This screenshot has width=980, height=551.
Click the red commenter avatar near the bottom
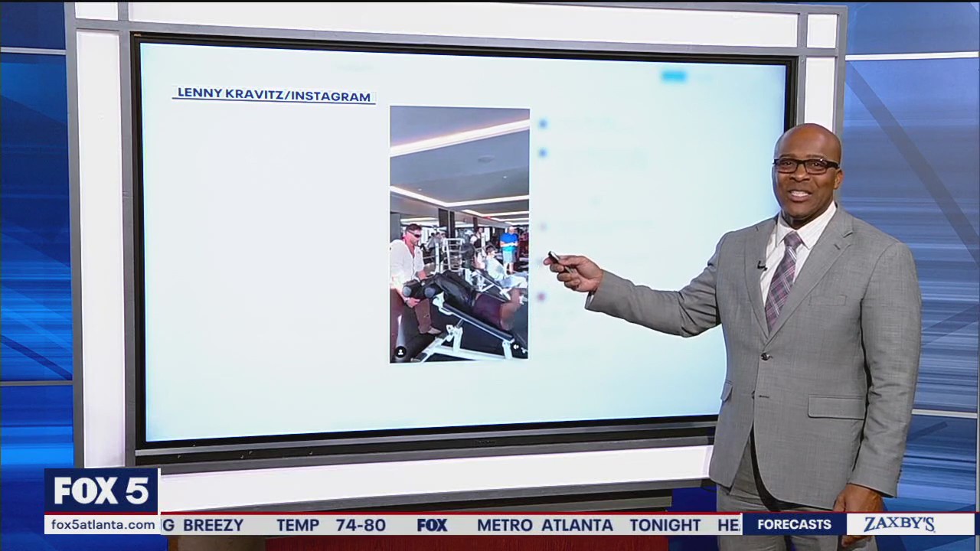click(542, 296)
